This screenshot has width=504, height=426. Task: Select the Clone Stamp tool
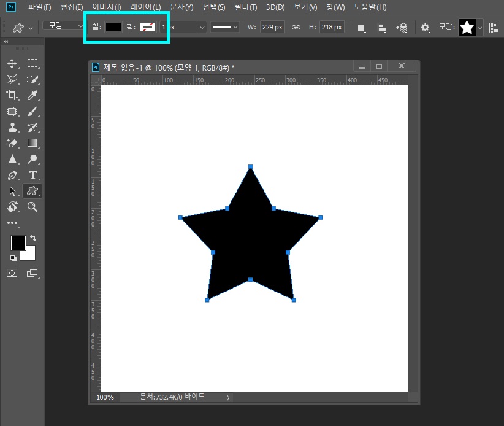click(12, 128)
